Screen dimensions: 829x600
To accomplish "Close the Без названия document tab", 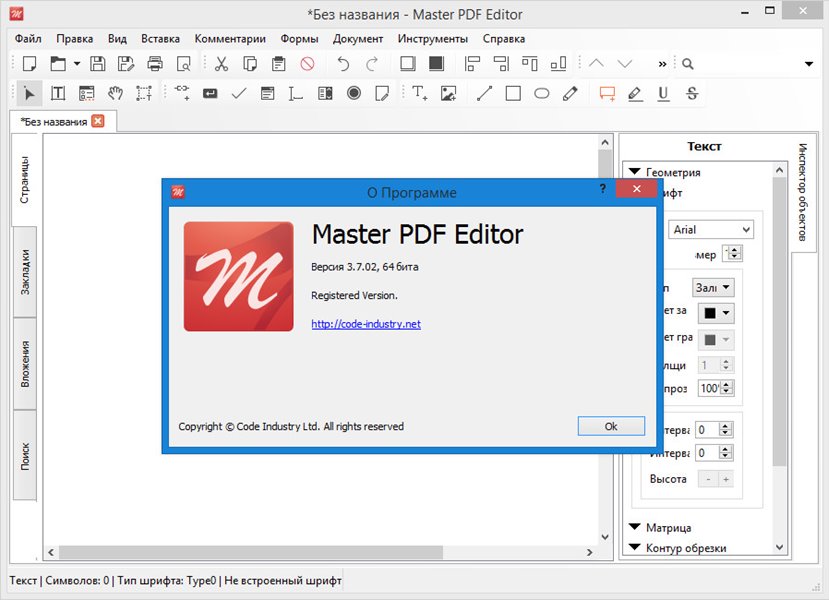I will [x=98, y=121].
